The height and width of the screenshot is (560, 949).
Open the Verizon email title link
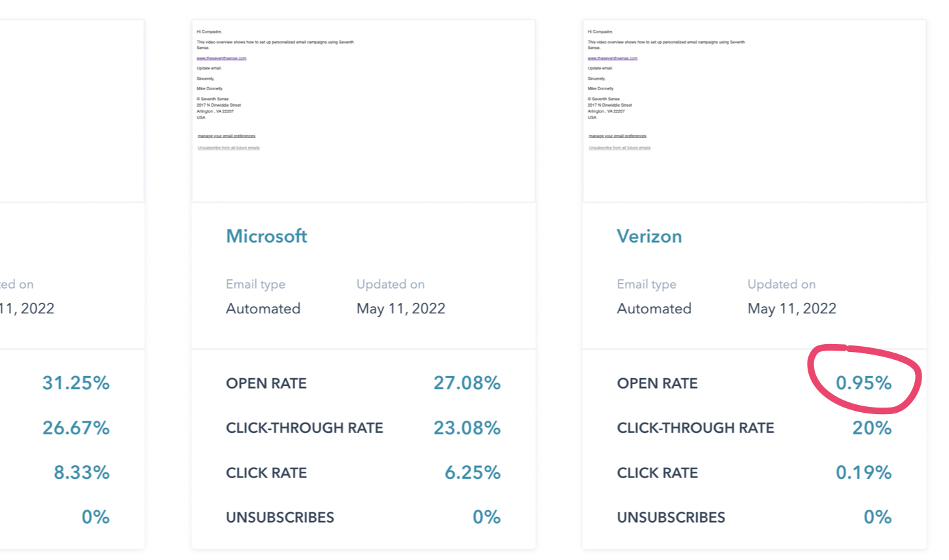coord(649,236)
